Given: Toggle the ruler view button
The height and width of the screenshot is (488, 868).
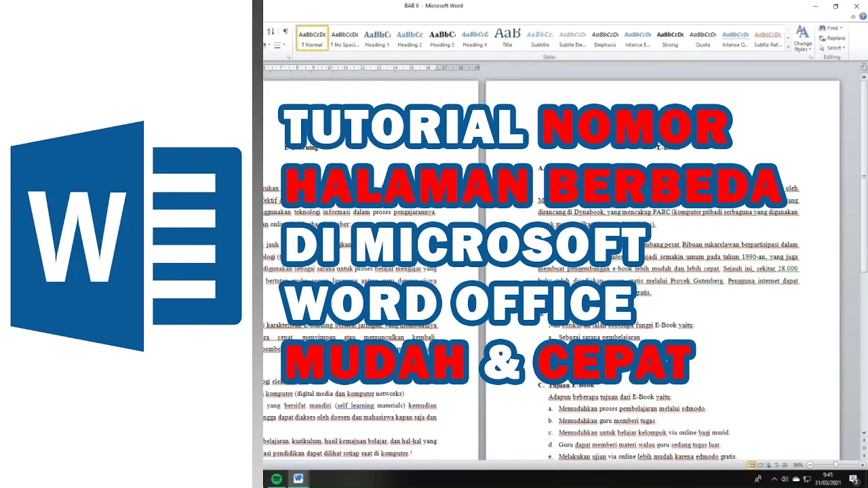Looking at the screenshot, I should click(x=863, y=68).
